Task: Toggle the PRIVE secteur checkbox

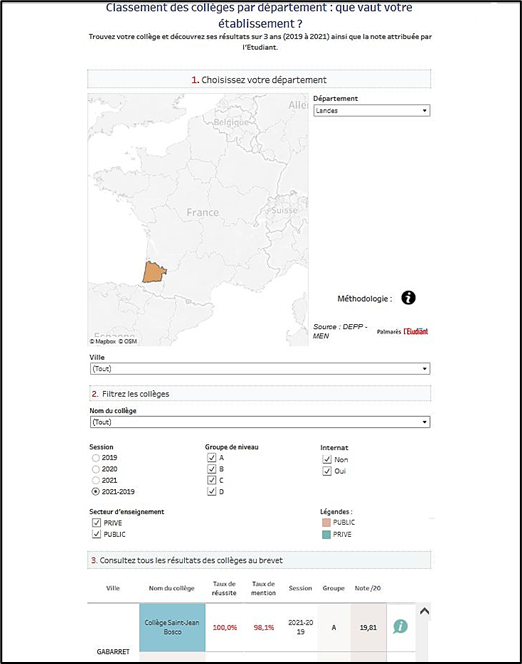Action: point(97,523)
